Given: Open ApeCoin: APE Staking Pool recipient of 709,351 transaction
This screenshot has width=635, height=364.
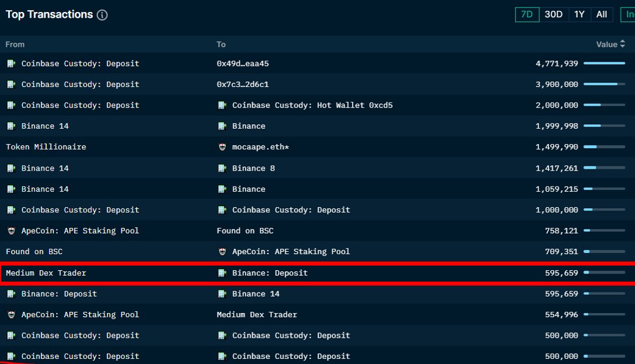Looking at the screenshot, I should pyautogui.click(x=291, y=251).
